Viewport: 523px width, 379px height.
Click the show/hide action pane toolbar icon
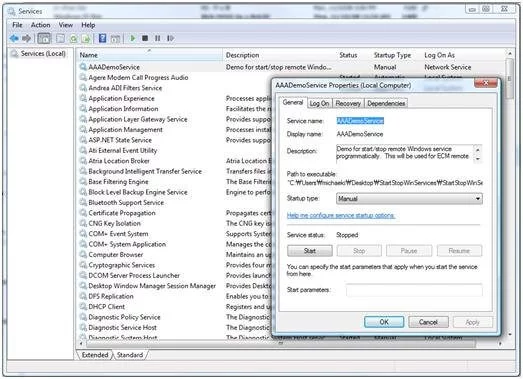115,39
